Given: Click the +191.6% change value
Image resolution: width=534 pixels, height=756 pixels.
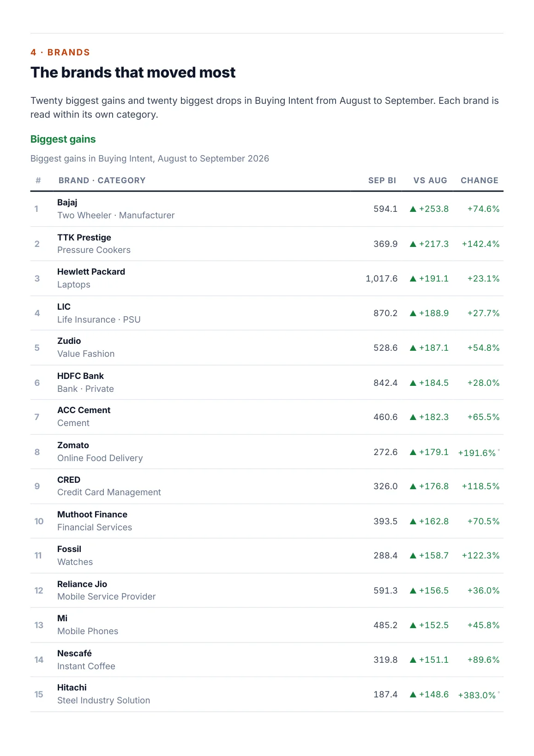Looking at the screenshot, I should (477, 453).
